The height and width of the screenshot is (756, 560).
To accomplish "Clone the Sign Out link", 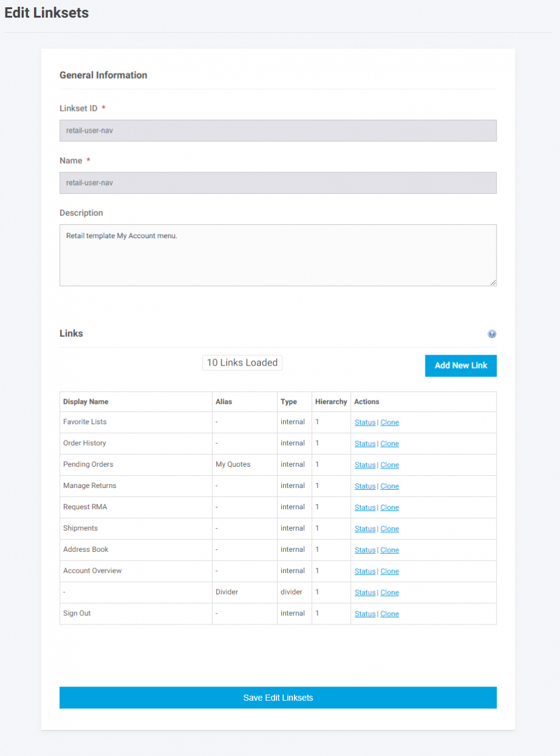I will (x=390, y=614).
